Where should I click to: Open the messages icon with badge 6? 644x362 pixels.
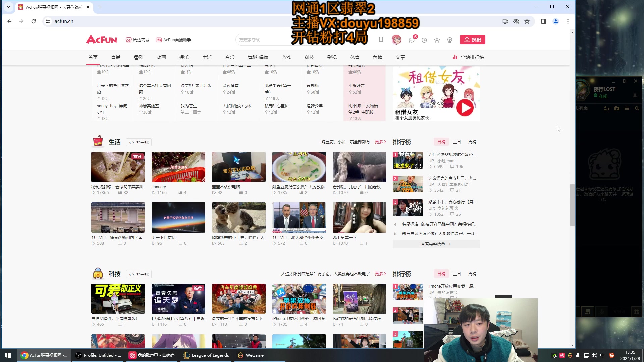[x=412, y=40]
